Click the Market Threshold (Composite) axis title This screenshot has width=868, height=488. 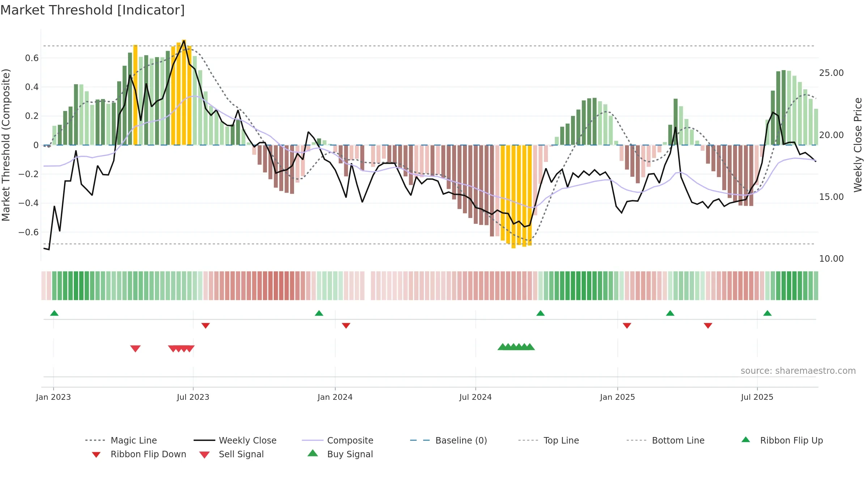click(x=6, y=145)
